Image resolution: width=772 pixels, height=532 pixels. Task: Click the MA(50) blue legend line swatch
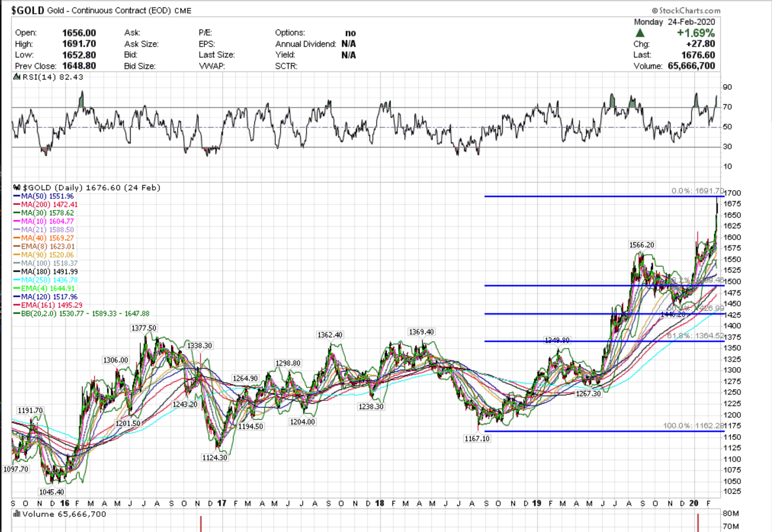coord(17,196)
